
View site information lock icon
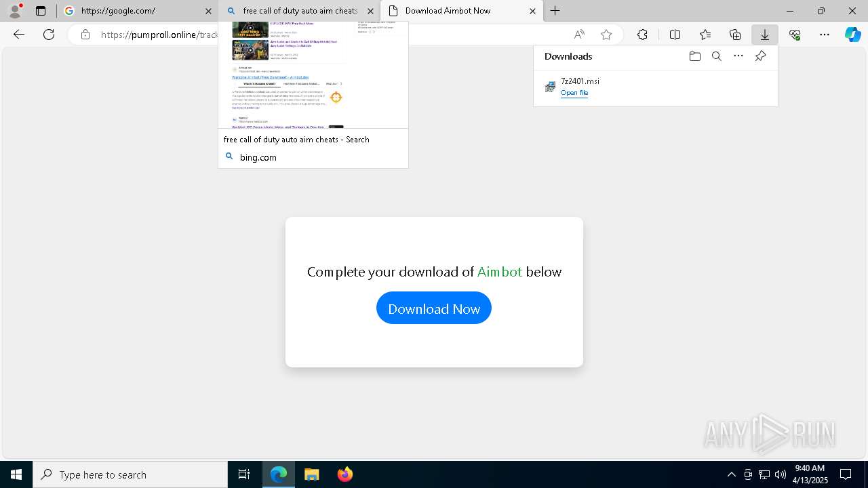(85, 35)
